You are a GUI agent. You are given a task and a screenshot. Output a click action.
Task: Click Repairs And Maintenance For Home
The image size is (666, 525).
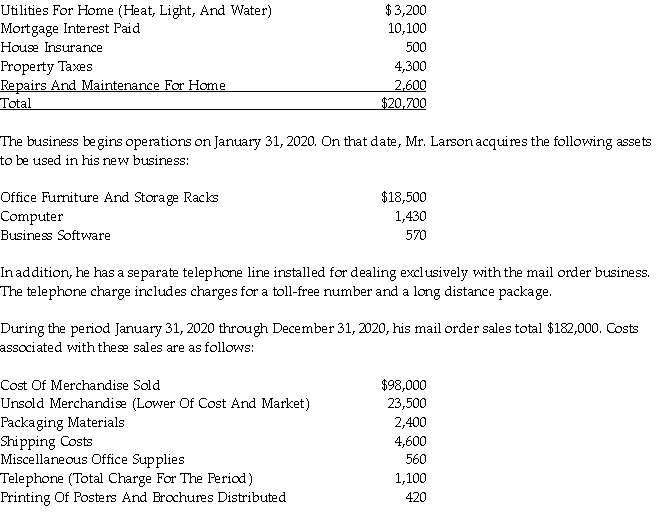pos(113,85)
